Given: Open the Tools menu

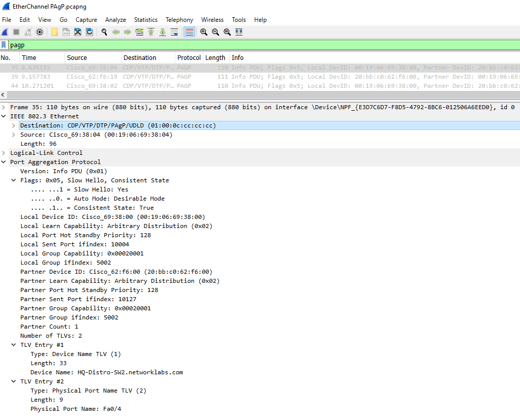Looking at the screenshot, I should 239,20.
